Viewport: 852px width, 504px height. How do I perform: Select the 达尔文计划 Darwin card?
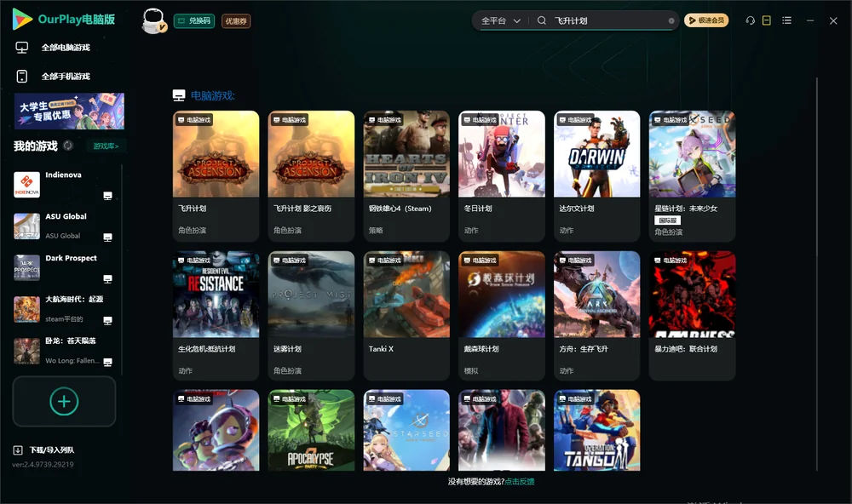(596, 176)
